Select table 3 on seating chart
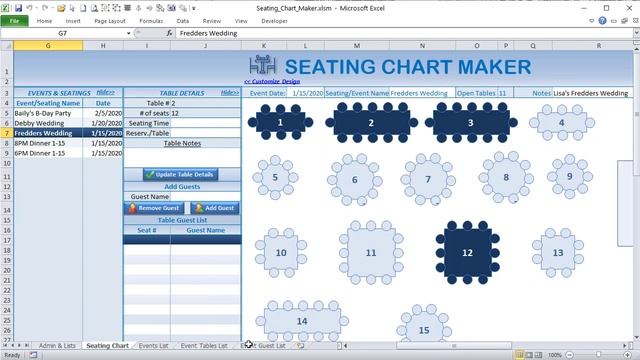The height and width of the screenshot is (360, 640). coord(471,122)
